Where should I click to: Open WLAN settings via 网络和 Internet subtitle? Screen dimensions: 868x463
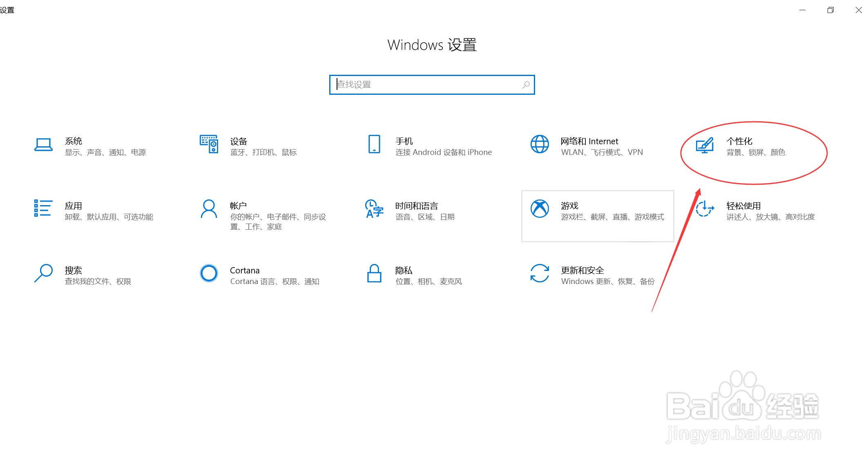tap(602, 152)
